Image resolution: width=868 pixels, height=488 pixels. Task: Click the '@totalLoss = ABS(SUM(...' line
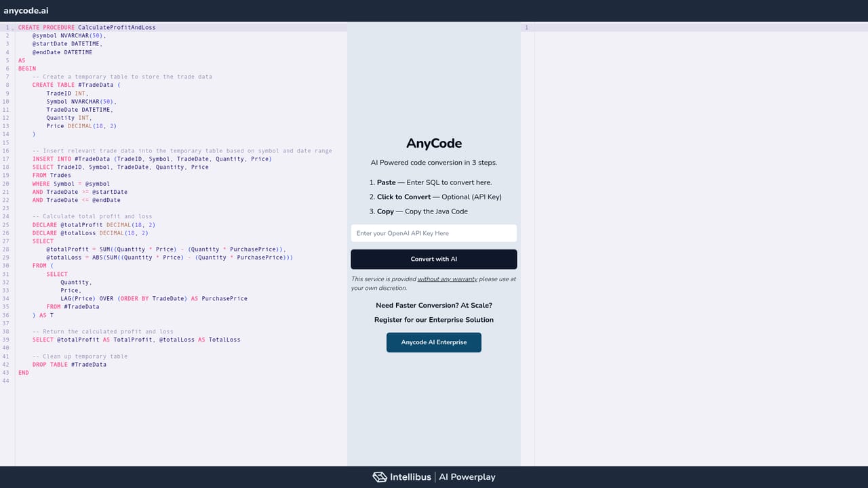tap(170, 258)
